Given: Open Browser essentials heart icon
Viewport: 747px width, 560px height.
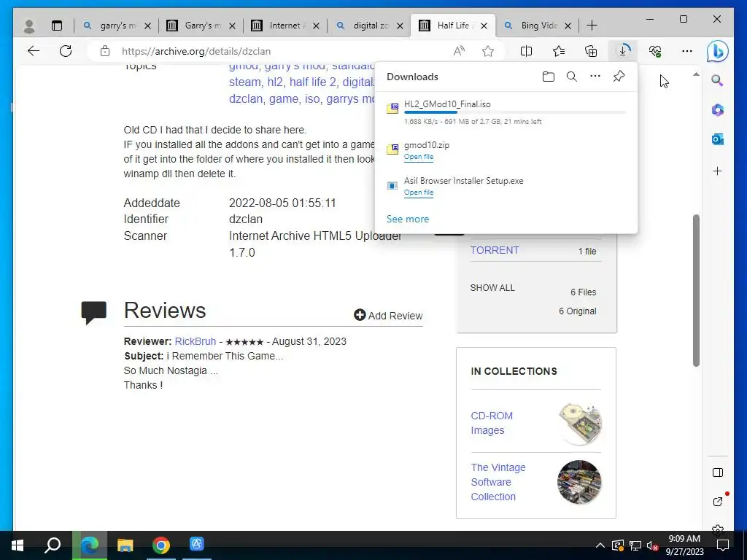Looking at the screenshot, I should (656, 51).
